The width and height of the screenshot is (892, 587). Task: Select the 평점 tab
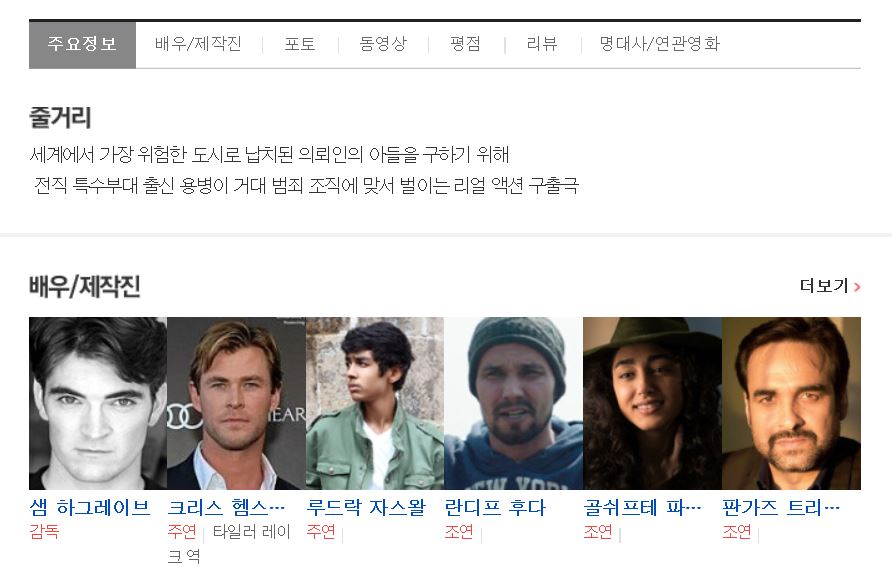[465, 44]
